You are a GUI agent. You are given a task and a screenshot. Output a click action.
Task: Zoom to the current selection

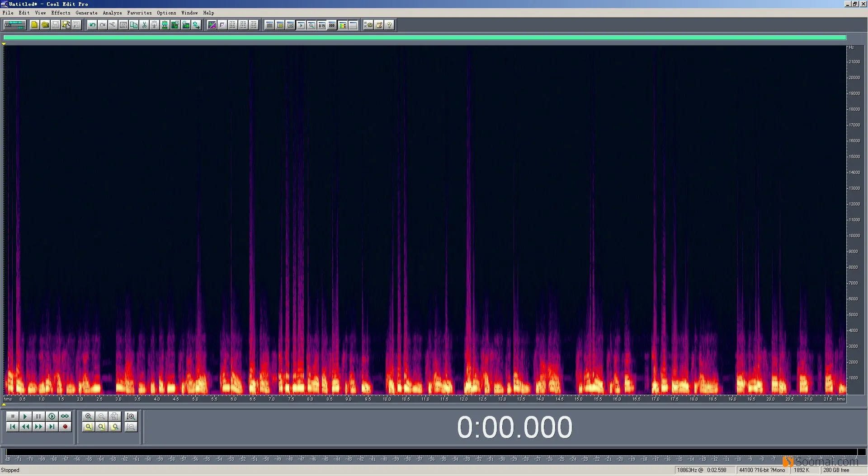coord(89,426)
